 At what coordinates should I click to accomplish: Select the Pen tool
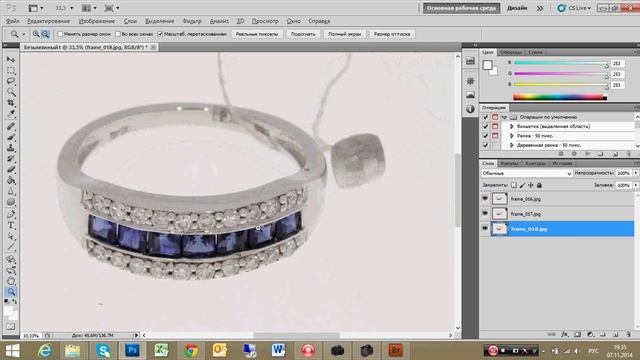coord(11,214)
